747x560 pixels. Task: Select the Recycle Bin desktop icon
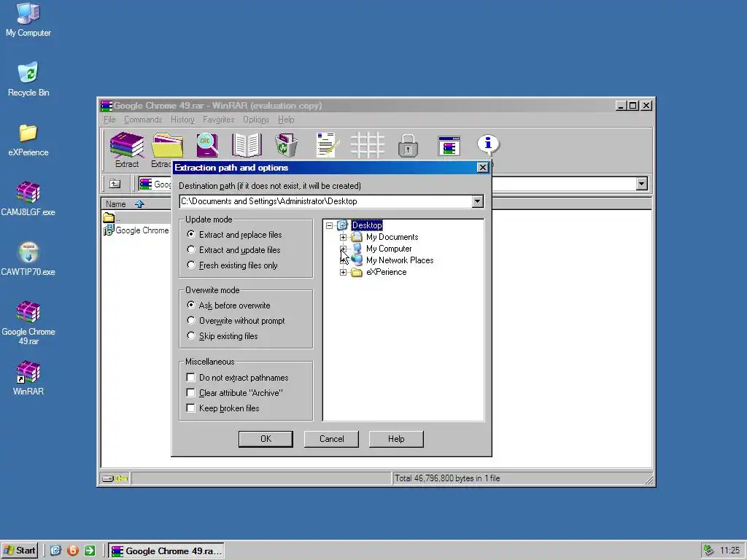click(x=28, y=73)
